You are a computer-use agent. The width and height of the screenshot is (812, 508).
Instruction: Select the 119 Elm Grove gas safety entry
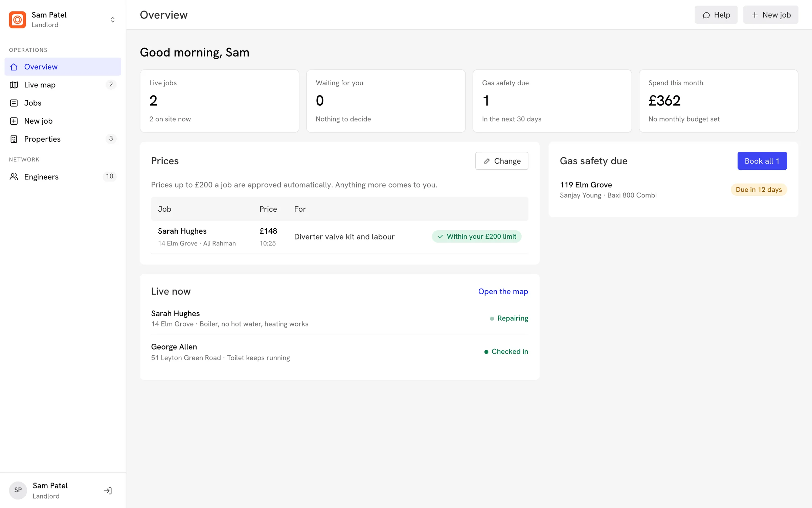(673, 190)
